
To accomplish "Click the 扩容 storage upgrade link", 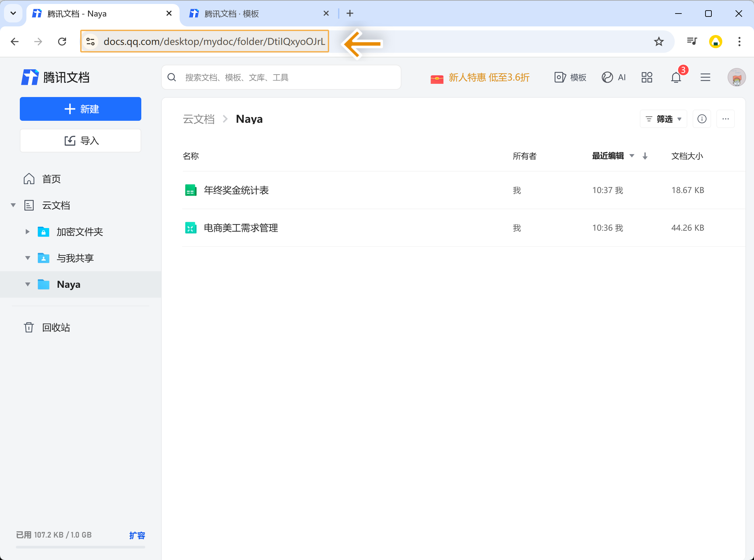I will click(x=137, y=535).
